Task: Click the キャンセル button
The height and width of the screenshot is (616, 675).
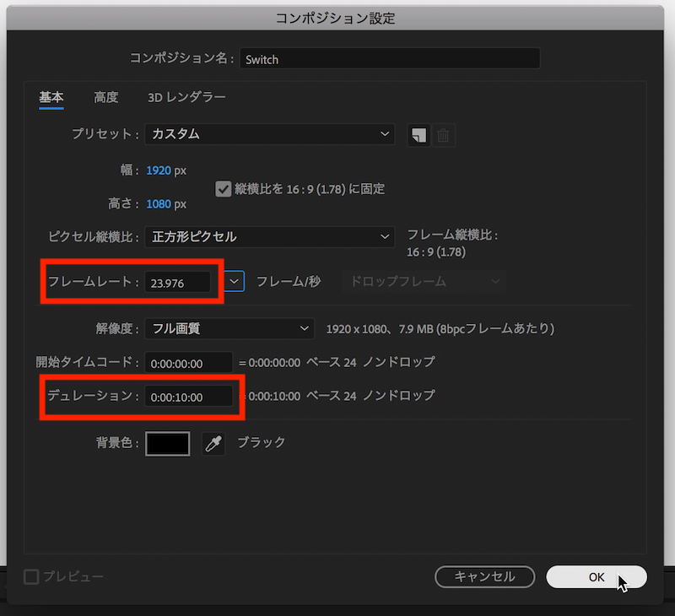Action: pos(484,577)
